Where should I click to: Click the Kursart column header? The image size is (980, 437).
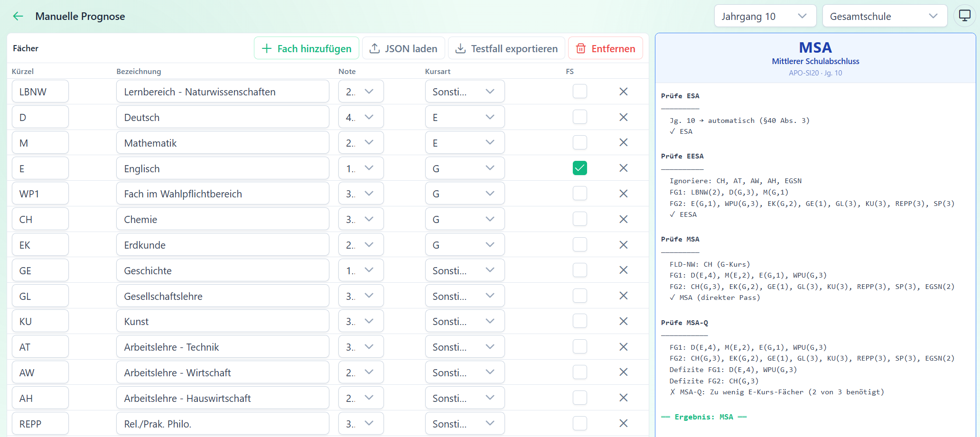tap(438, 71)
